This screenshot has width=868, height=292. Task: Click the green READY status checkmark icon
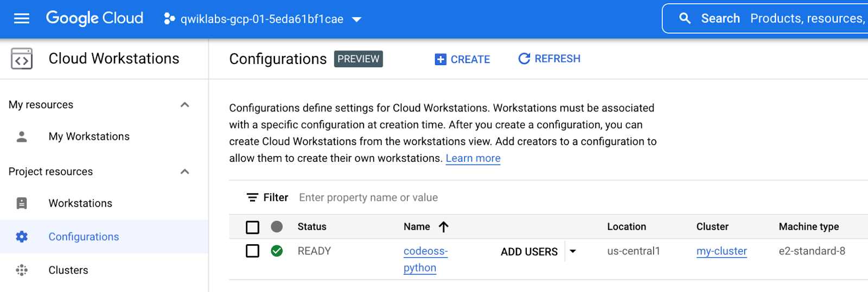(x=277, y=251)
